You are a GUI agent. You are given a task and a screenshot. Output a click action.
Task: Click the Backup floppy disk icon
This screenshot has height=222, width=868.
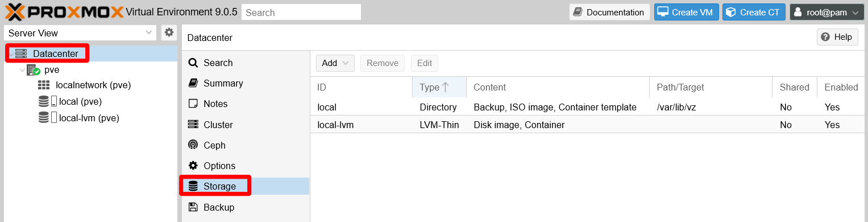coord(193,207)
